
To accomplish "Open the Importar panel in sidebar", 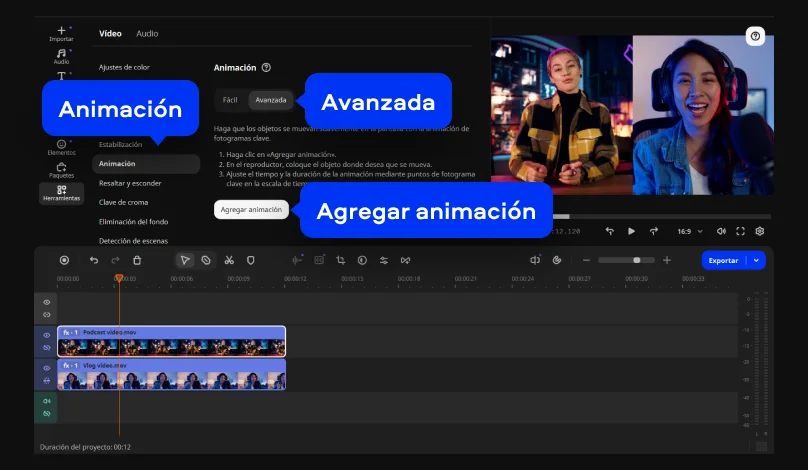I will 62,34.
